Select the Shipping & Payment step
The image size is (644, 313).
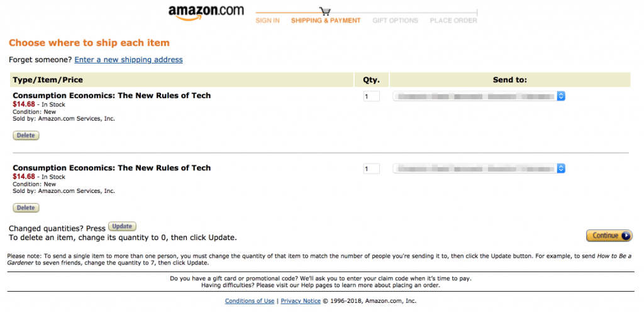pos(326,21)
